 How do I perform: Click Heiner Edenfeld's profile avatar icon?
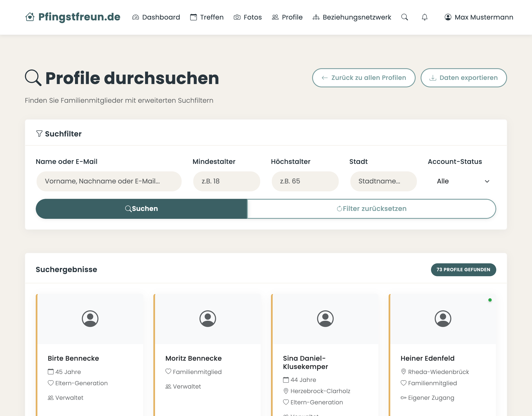pos(443,318)
